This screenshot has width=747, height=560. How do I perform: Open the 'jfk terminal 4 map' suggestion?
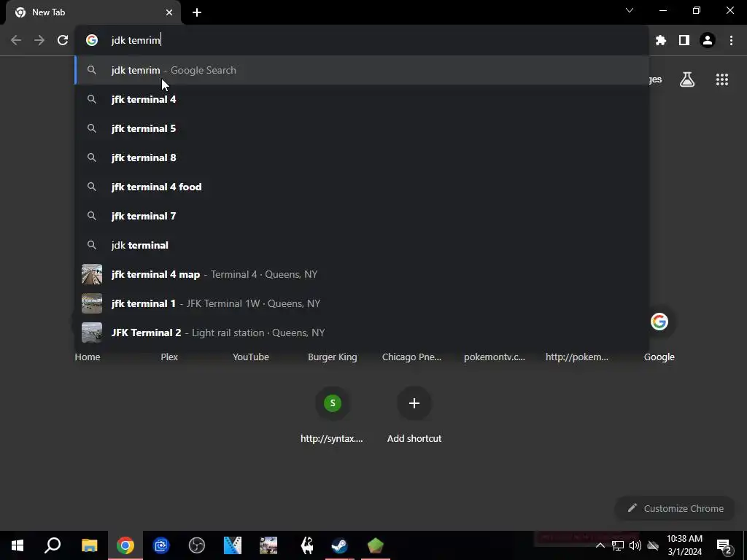362,274
